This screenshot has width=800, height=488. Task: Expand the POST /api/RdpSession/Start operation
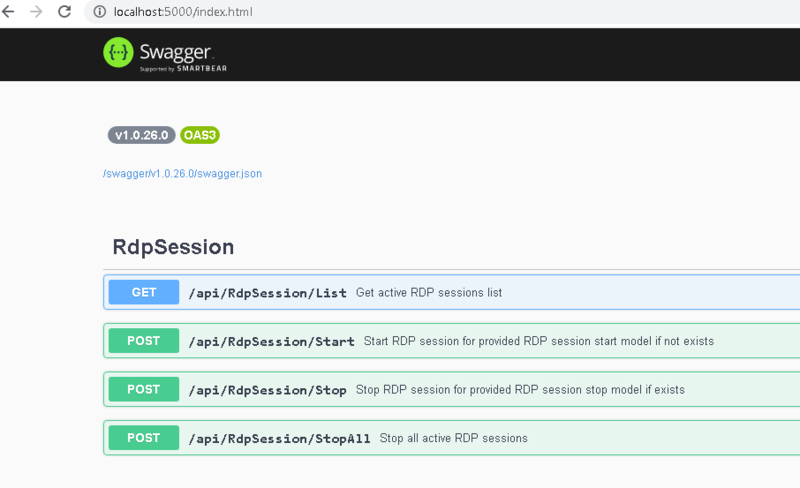[x=452, y=340]
